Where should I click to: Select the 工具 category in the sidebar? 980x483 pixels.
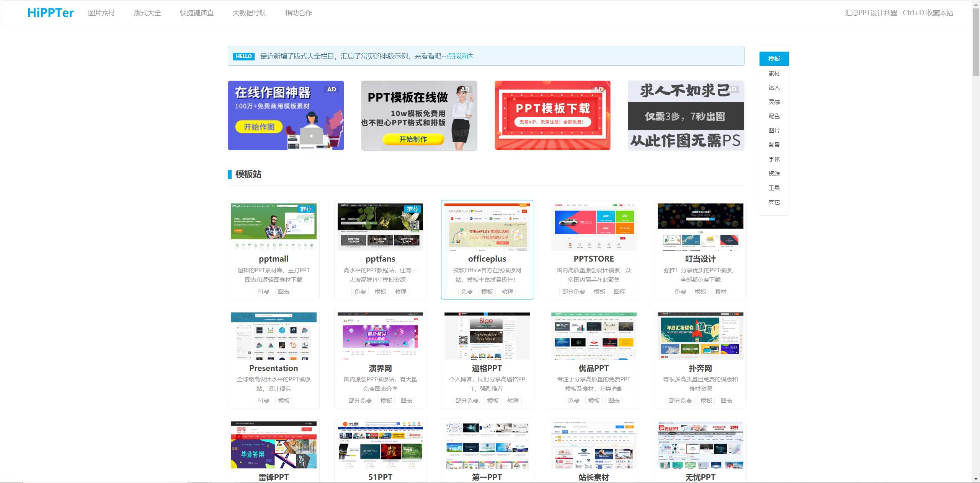coord(773,187)
